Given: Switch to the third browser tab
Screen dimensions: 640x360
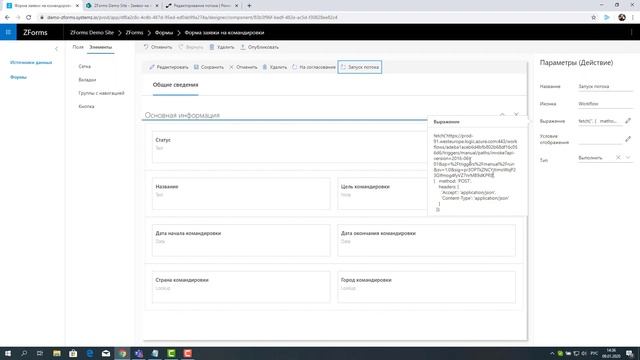Looking at the screenshot, I should 202,6.
